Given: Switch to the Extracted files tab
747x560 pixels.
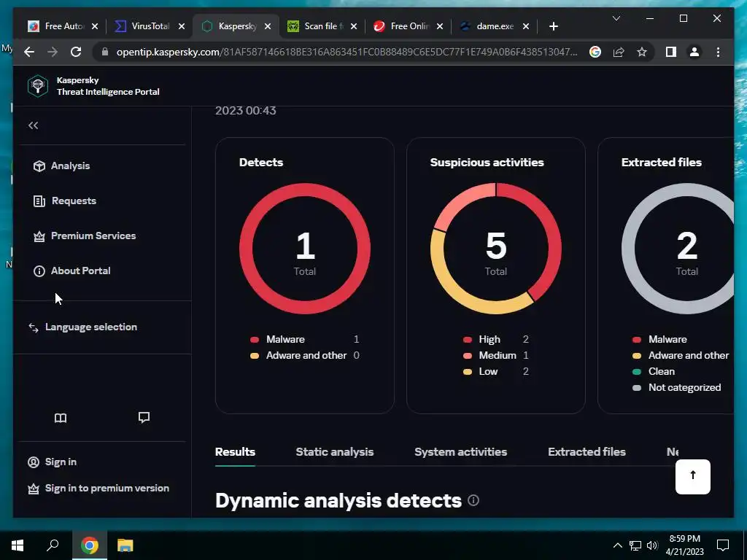Looking at the screenshot, I should 587,452.
